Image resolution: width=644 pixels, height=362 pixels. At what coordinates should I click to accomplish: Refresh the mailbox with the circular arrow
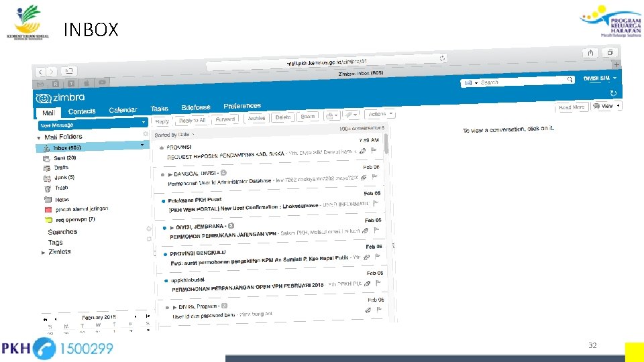pyautogui.click(x=613, y=93)
